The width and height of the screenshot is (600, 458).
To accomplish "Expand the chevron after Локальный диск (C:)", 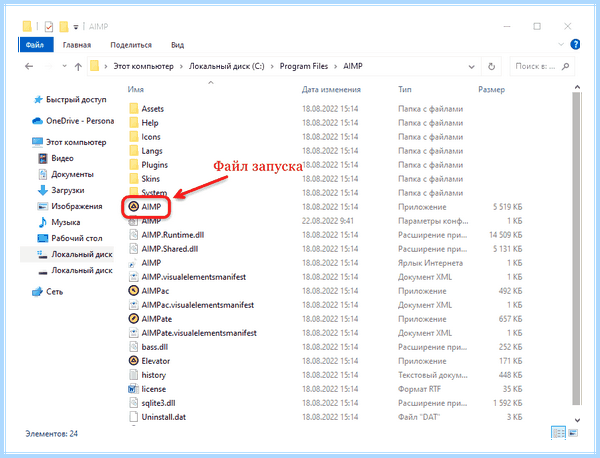I will coord(272,67).
